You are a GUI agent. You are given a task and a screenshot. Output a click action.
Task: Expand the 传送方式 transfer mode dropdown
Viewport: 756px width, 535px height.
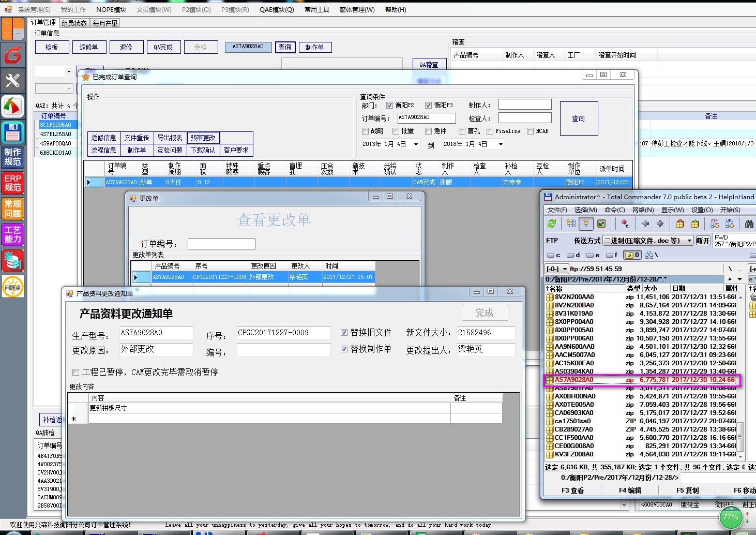click(689, 241)
